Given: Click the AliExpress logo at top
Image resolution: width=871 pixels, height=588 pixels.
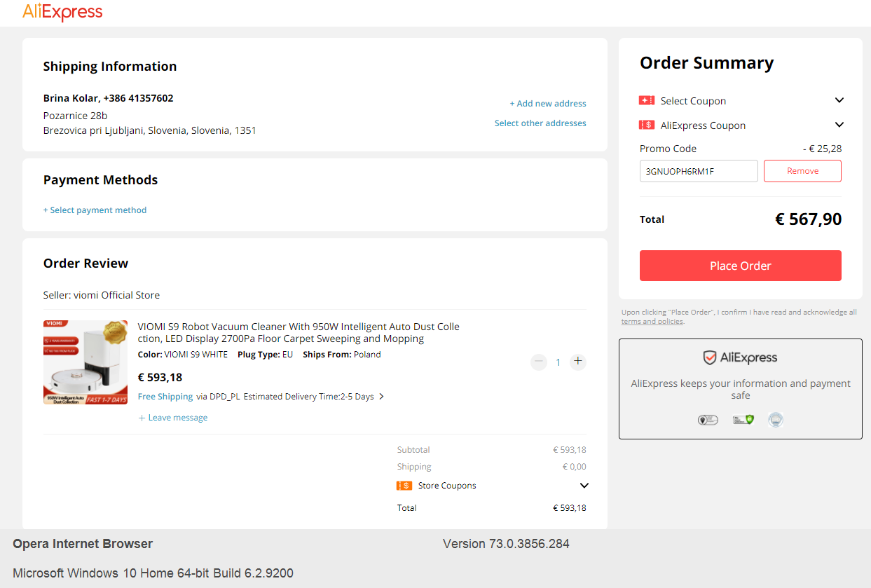Looking at the screenshot, I should (x=62, y=12).
